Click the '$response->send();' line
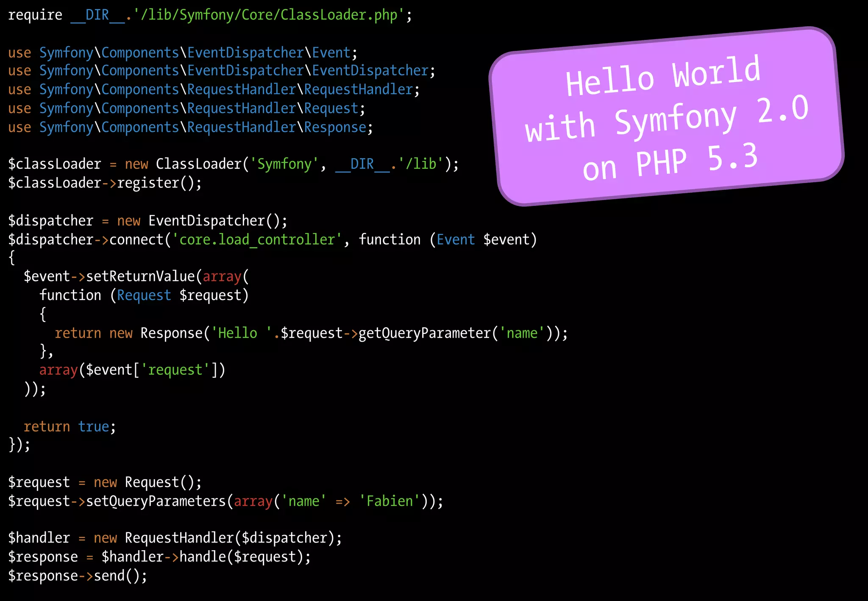868x601 pixels. tap(78, 576)
